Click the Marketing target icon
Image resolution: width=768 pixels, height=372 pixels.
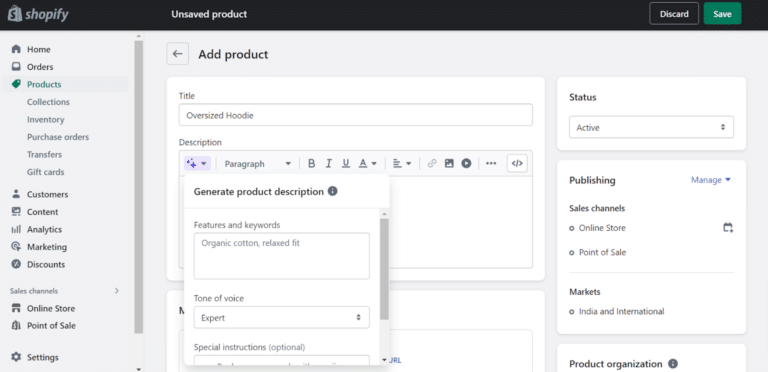pyautogui.click(x=16, y=247)
